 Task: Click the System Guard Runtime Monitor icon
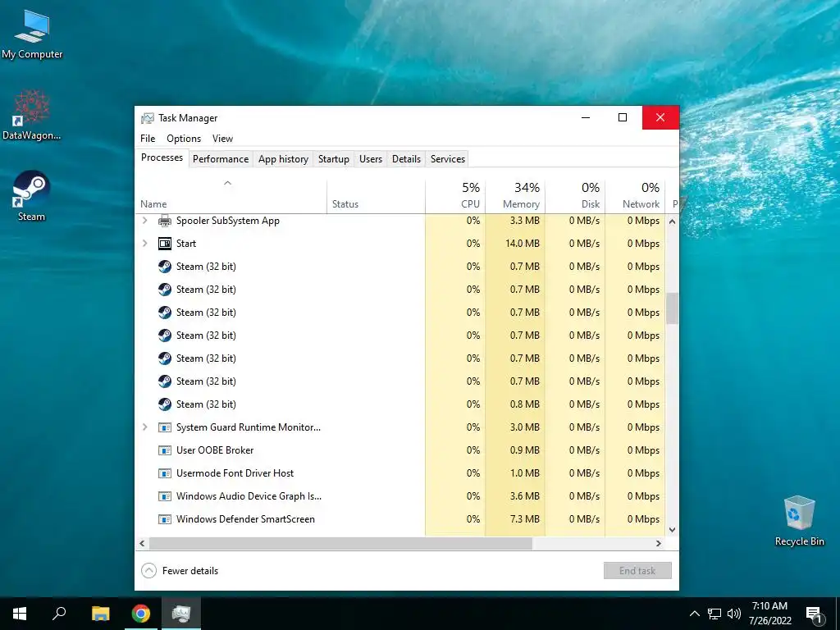[164, 427]
